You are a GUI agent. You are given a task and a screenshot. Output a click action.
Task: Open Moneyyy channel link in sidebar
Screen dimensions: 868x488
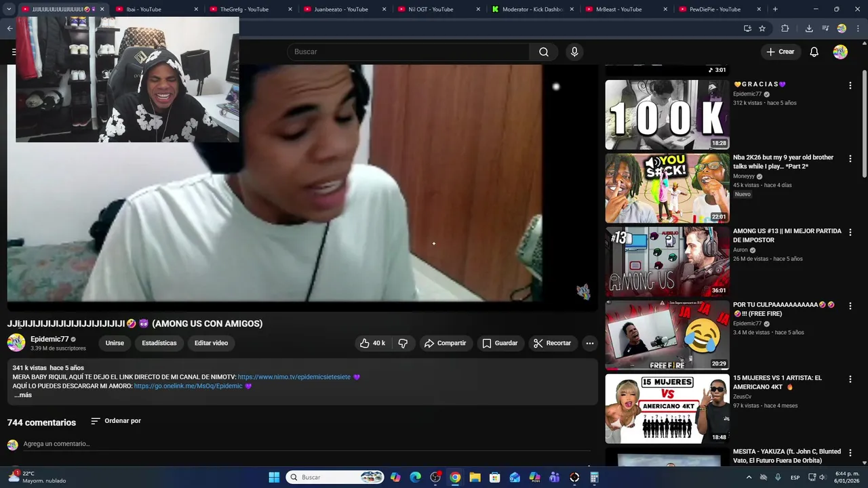tap(744, 176)
